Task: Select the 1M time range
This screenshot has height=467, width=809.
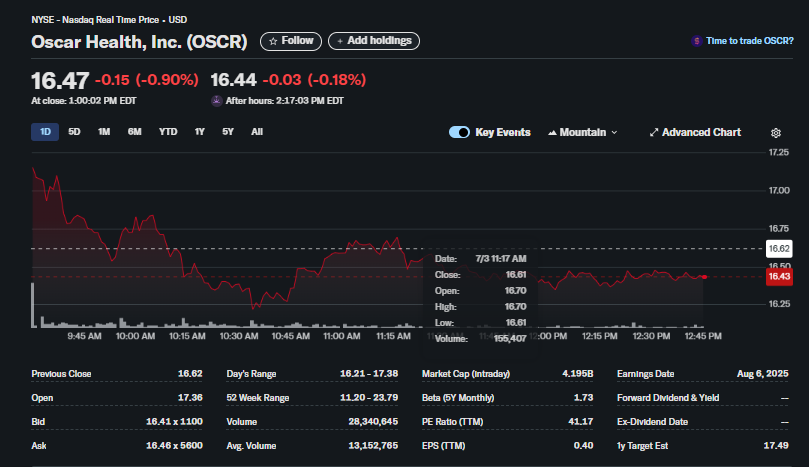Action: (x=104, y=132)
